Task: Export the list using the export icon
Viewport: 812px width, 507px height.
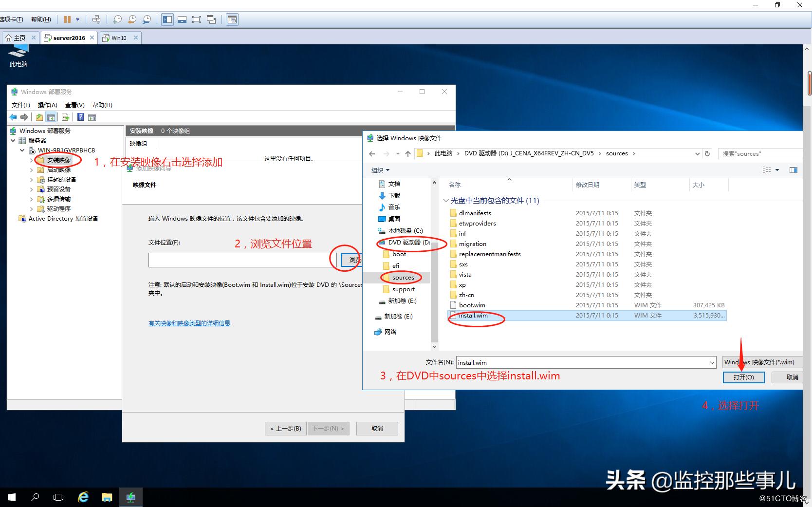Action: pyautogui.click(x=65, y=117)
